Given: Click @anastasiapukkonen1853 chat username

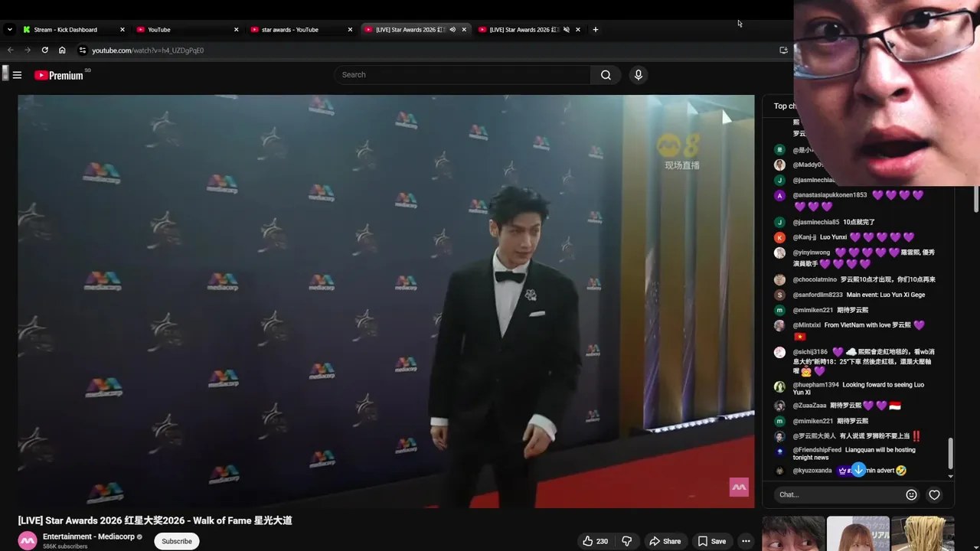Looking at the screenshot, I should (830, 195).
